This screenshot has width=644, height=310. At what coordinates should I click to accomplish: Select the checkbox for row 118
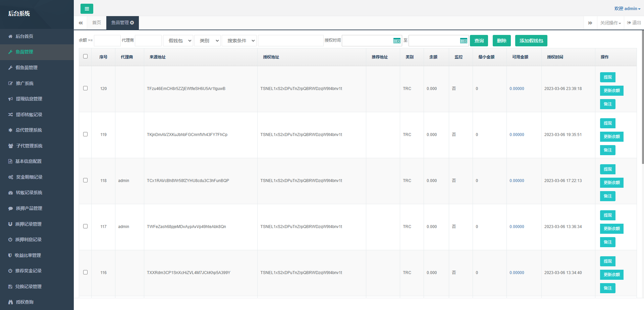pos(85,180)
